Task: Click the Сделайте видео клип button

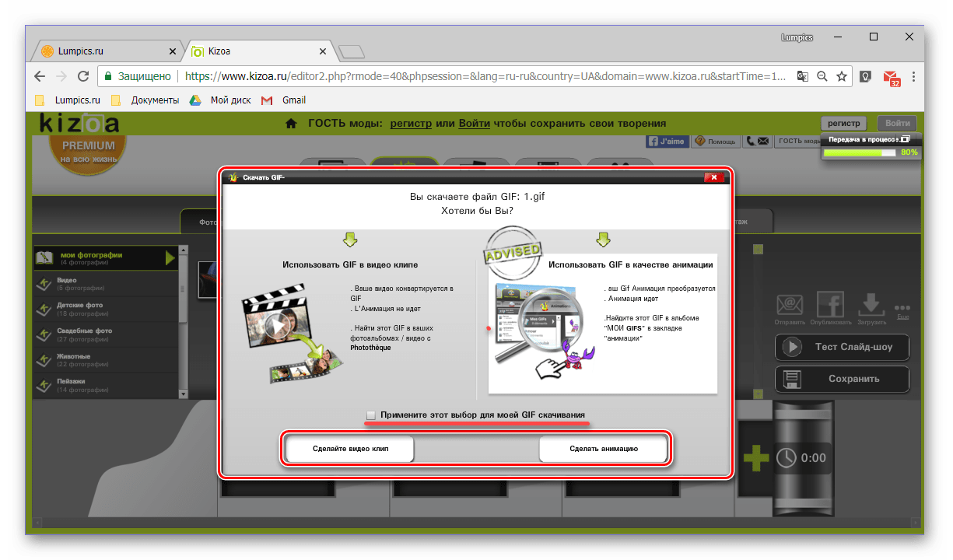Action: pyautogui.click(x=350, y=450)
